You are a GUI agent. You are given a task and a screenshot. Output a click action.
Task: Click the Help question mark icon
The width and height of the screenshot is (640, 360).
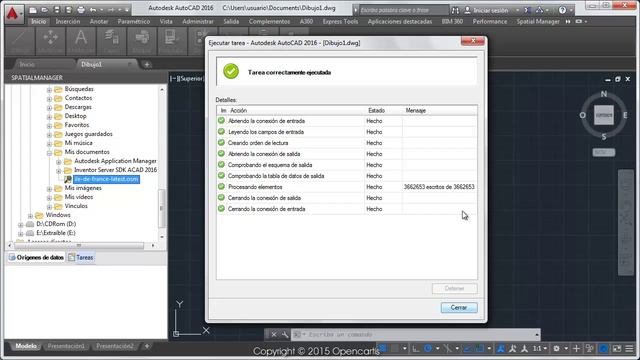[562, 10]
